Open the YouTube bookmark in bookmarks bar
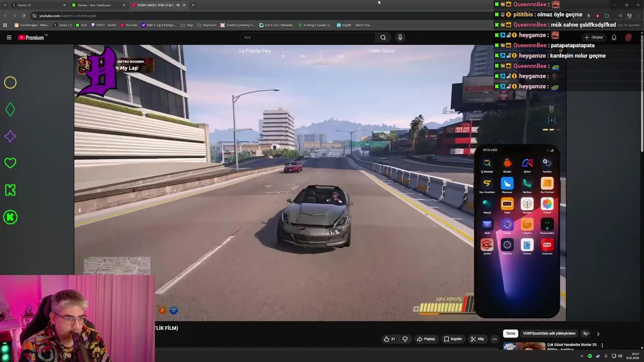The height and width of the screenshot is (362, 644). pos(129,25)
